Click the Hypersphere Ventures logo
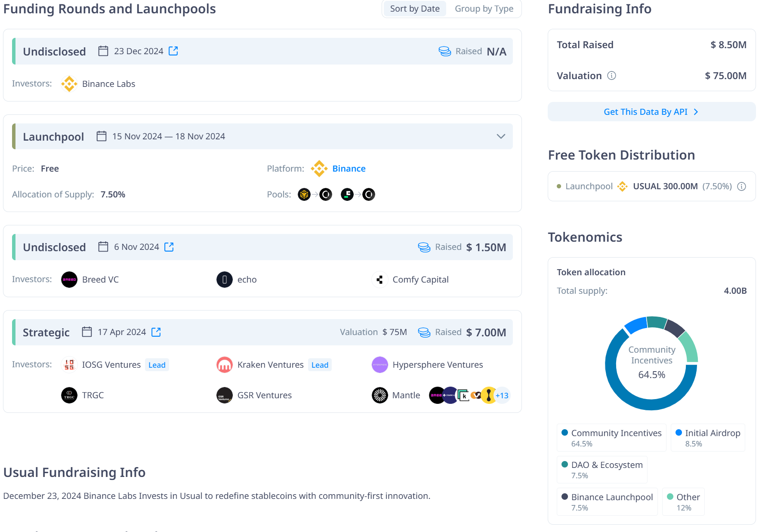The image size is (762, 532). pos(380,365)
